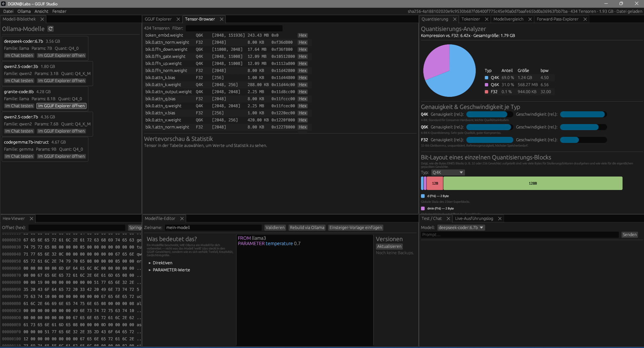Viewport: 644px width, 348px height.
Task: Focus the Offset (hex) input field
Action: [77, 228]
